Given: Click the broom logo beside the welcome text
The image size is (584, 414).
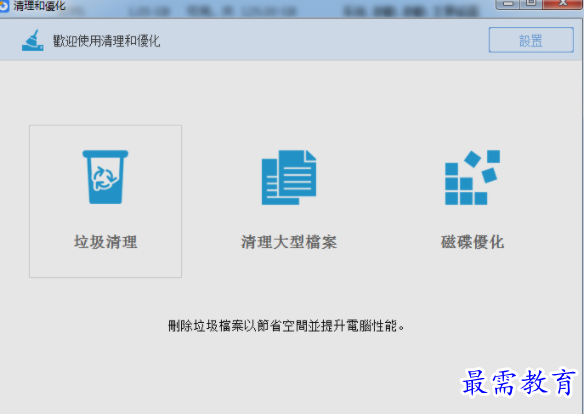Looking at the screenshot, I should coord(33,40).
